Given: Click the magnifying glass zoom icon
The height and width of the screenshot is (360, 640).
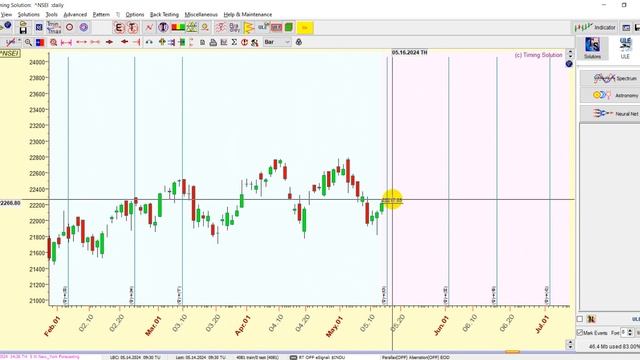Looking at the screenshot, I should [x=28, y=42].
